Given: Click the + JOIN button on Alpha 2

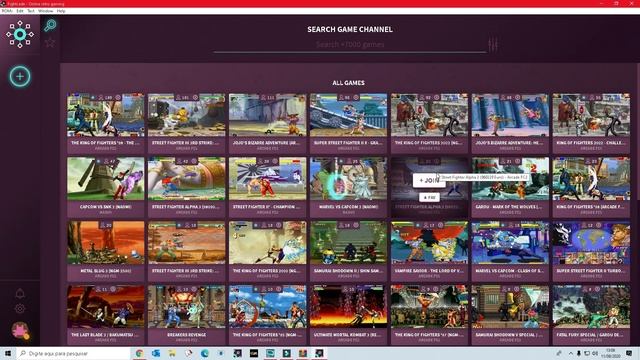Looking at the screenshot, I should pos(429,180).
